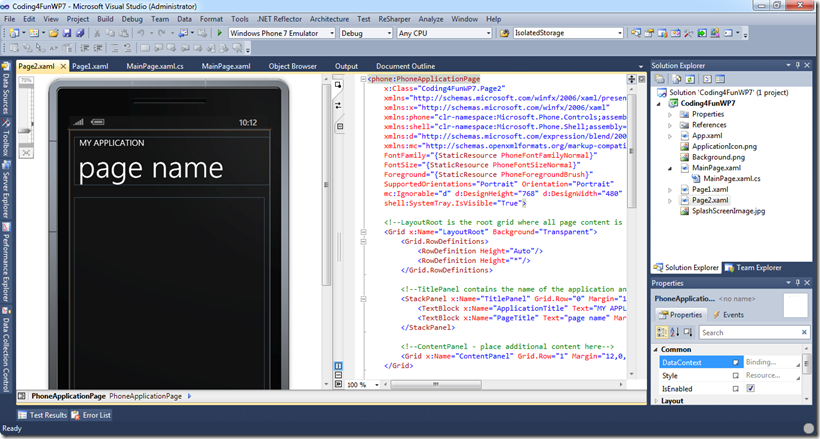
Task: Expand the Layout category in Properties panel
Action: point(656,401)
